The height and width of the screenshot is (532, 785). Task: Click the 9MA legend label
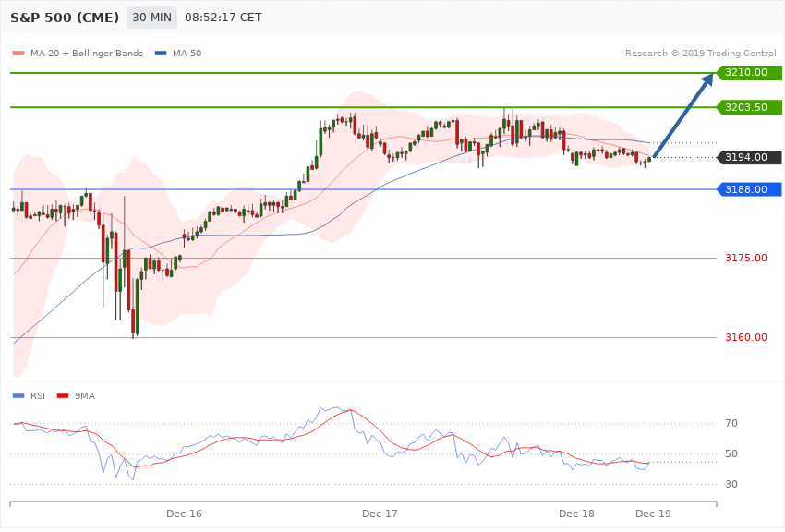coord(85,396)
